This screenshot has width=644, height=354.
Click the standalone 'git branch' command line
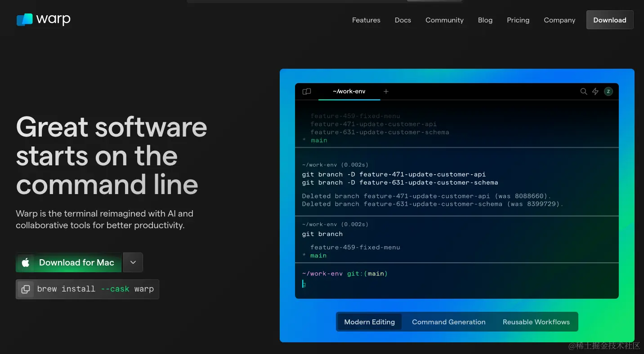point(322,234)
